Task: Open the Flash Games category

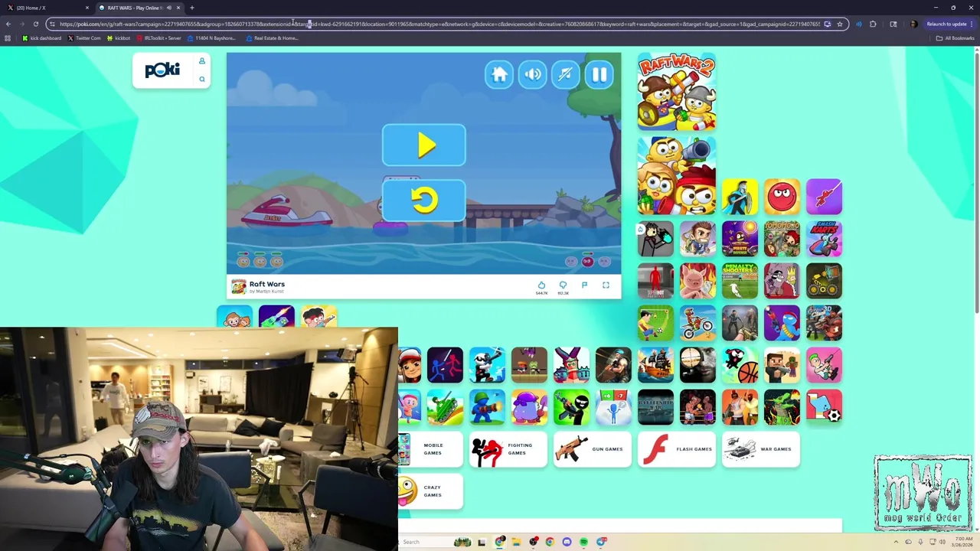Action: 677,449
